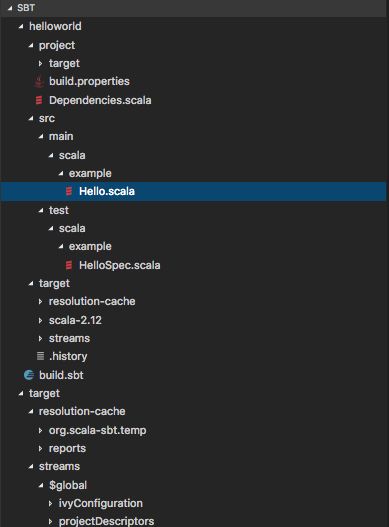389x527 pixels.
Task: Click the red Scala icon of Hello.scala
Action: point(69,191)
